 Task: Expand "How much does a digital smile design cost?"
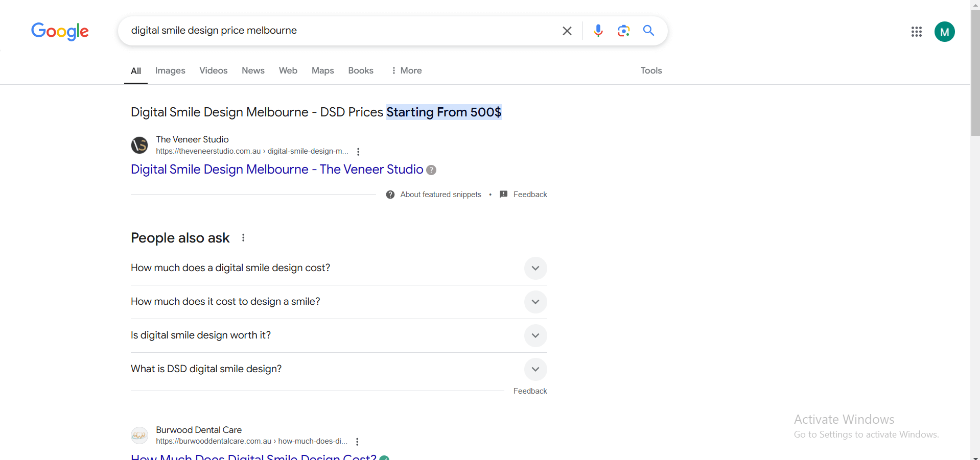[x=535, y=268]
